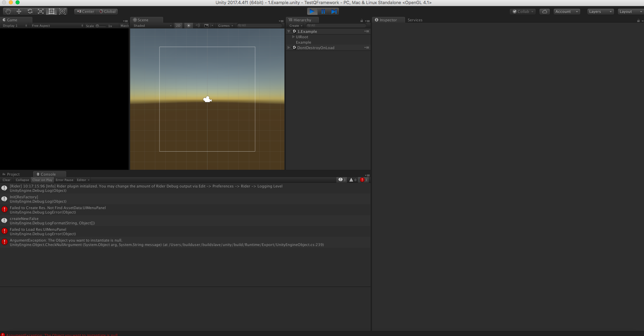The width and height of the screenshot is (644, 336).
Task: Open the Services tab in the Inspector panel
Action: [x=415, y=20]
